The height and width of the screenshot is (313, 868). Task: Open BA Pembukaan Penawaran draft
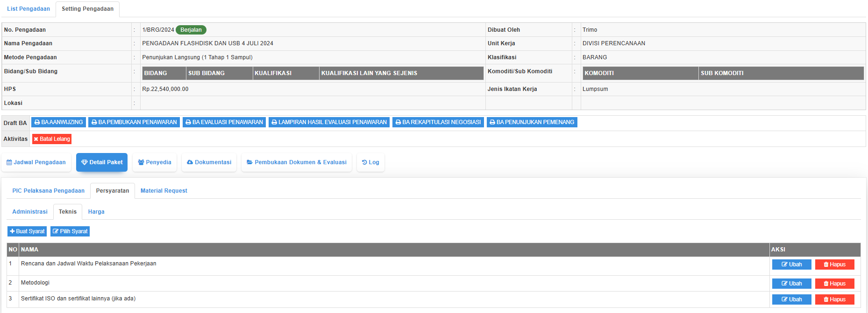[x=134, y=122]
